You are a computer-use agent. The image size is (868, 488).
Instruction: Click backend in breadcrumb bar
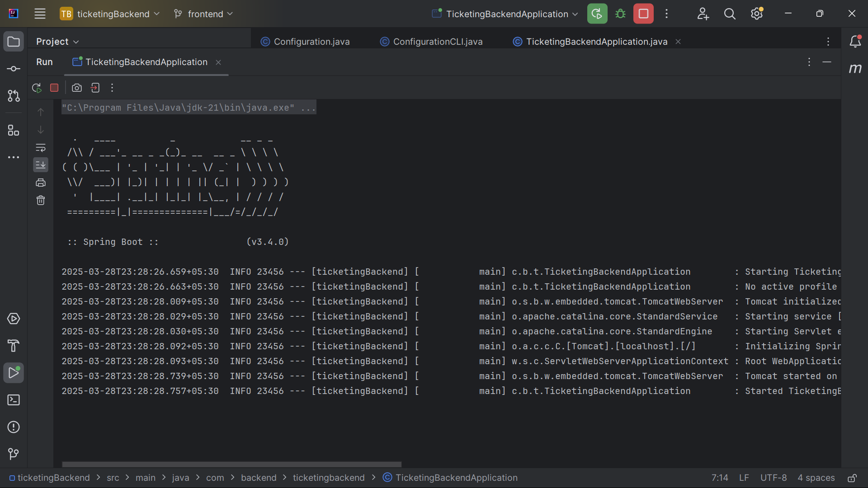pyautogui.click(x=259, y=478)
